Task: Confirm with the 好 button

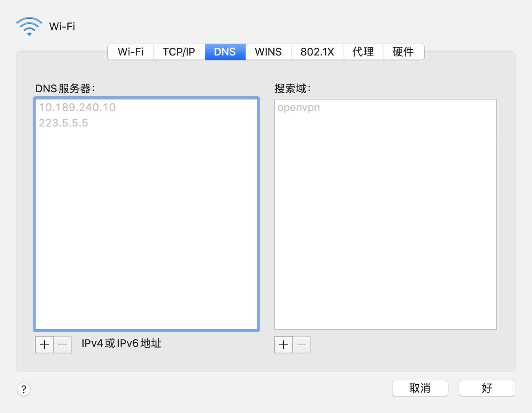Action: (x=487, y=388)
